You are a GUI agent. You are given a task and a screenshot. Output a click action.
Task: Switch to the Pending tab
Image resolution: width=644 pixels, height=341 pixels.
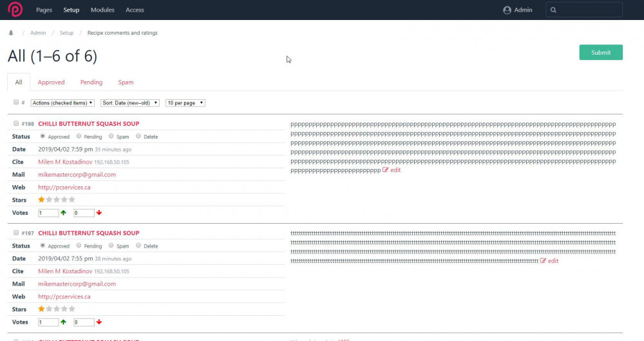tap(91, 83)
